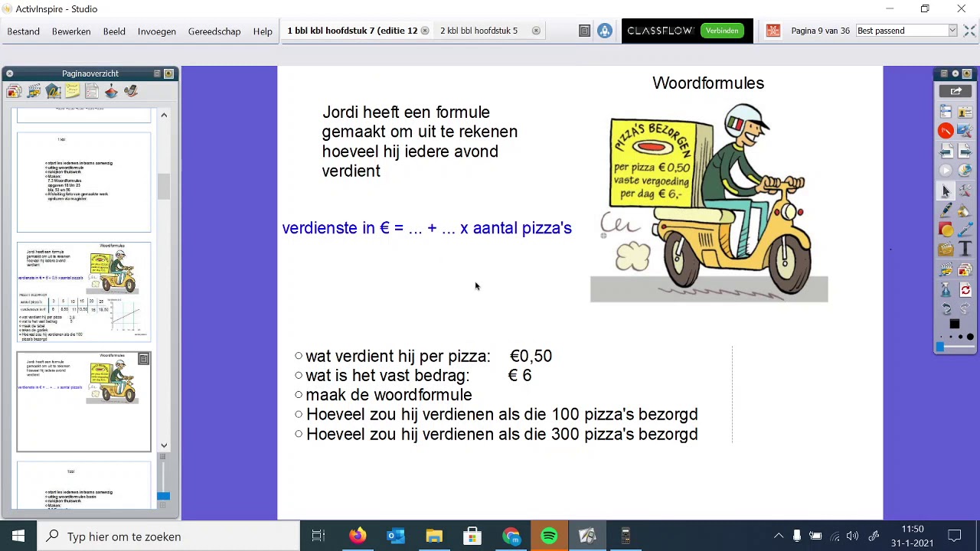980x551 pixels.
Task: Click the thumbnail list scroll-up arrow
Action: coord(164,115)
